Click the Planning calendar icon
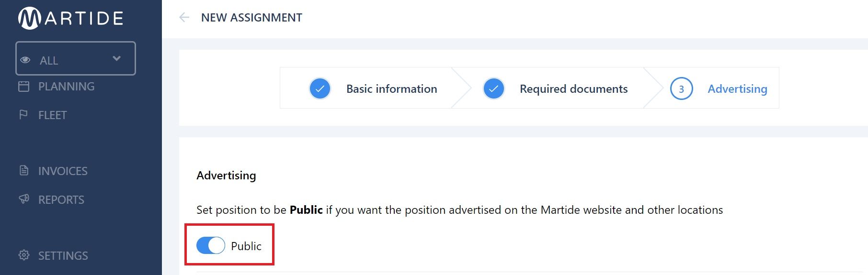868x275 pixels. point(23,87)
